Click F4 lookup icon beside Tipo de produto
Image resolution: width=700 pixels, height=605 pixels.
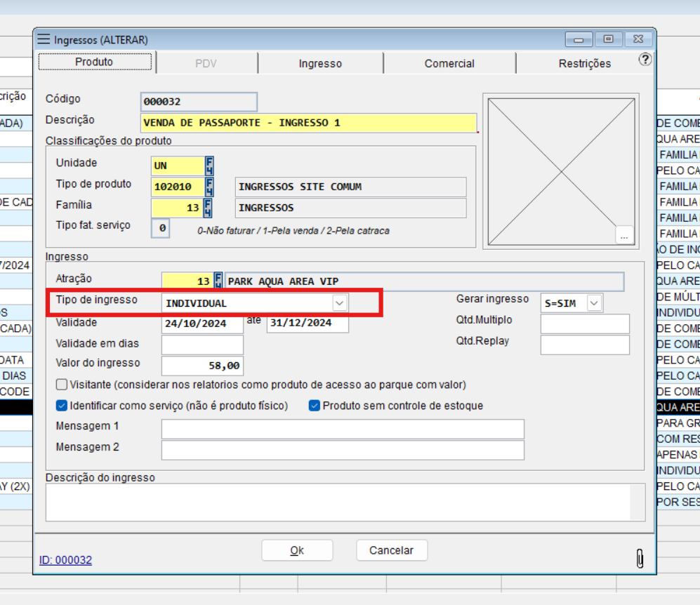pyautogui.click(x=209, y=187)
